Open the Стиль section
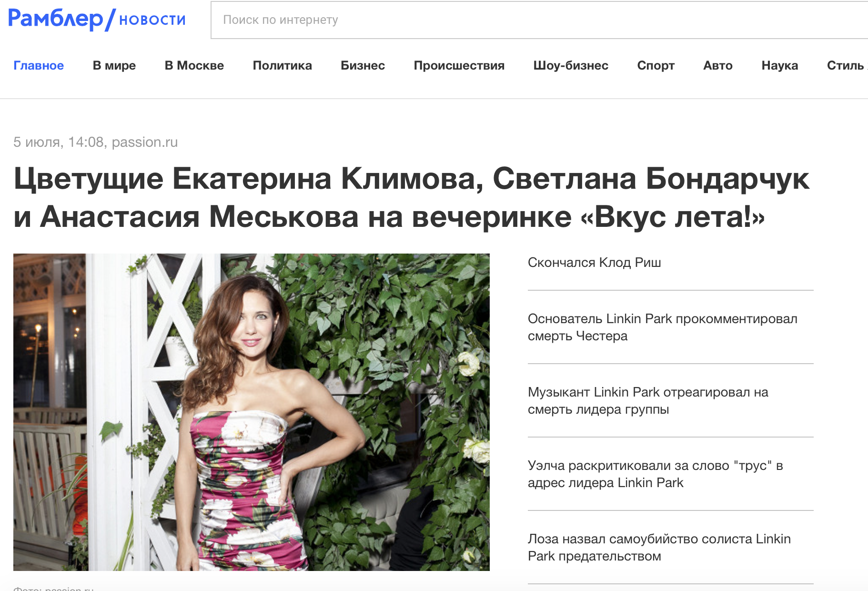868x591 pixels. [x=846, y=65]
